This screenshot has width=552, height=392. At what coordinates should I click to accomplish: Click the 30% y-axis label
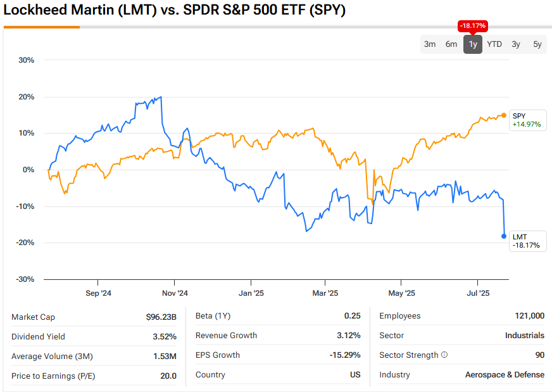point(27,60)
